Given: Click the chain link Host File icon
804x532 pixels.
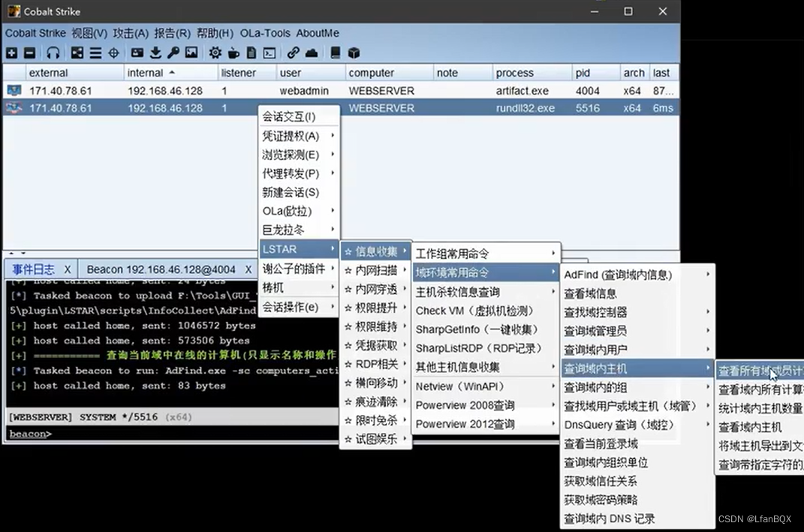Looking at the screenshot, I should point(294,53).
